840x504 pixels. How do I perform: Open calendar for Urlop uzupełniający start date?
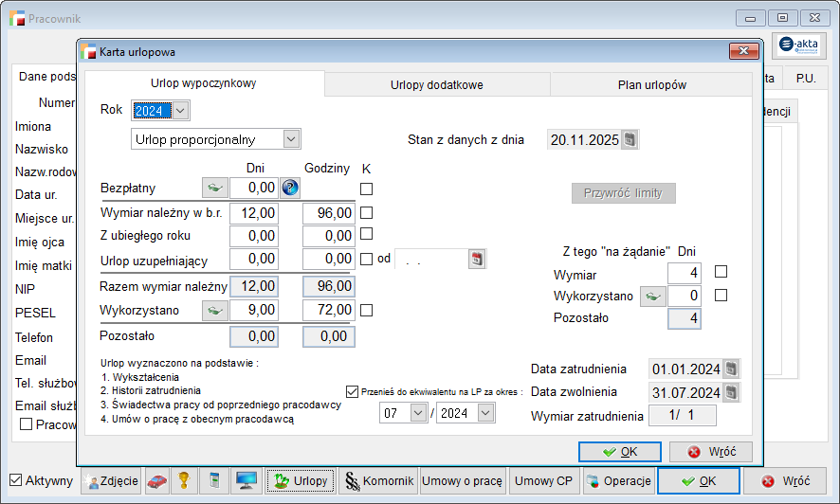pos(477,259)
